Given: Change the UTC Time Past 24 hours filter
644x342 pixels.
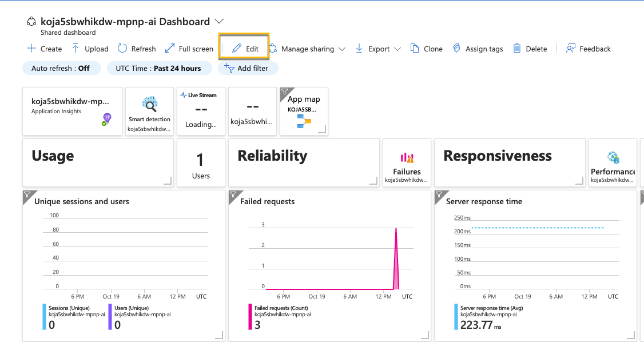Looking at the screenshot, I should coord(160,68).
